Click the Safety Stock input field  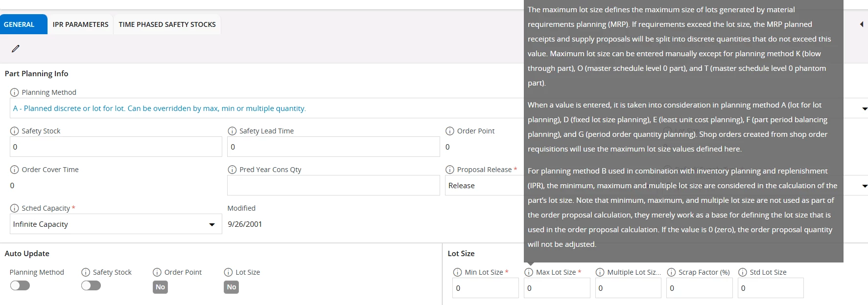click(x=116, y=147)
